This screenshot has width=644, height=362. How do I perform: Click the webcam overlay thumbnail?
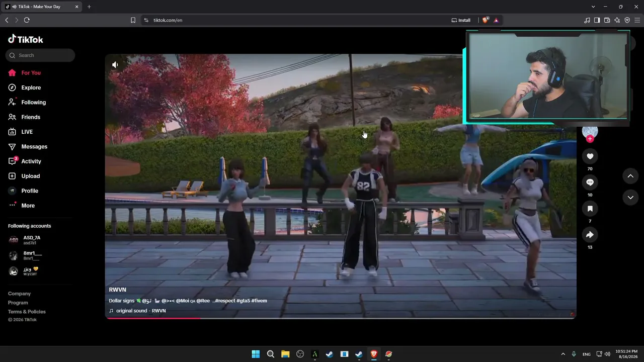pyautogui.click(x=547, y=76)
